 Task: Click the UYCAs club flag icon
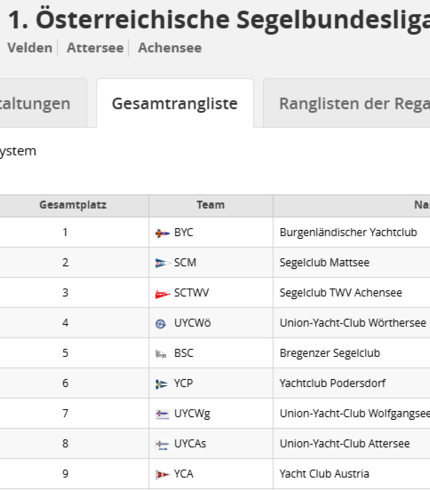pyautogui.click(x=162, y=444)
